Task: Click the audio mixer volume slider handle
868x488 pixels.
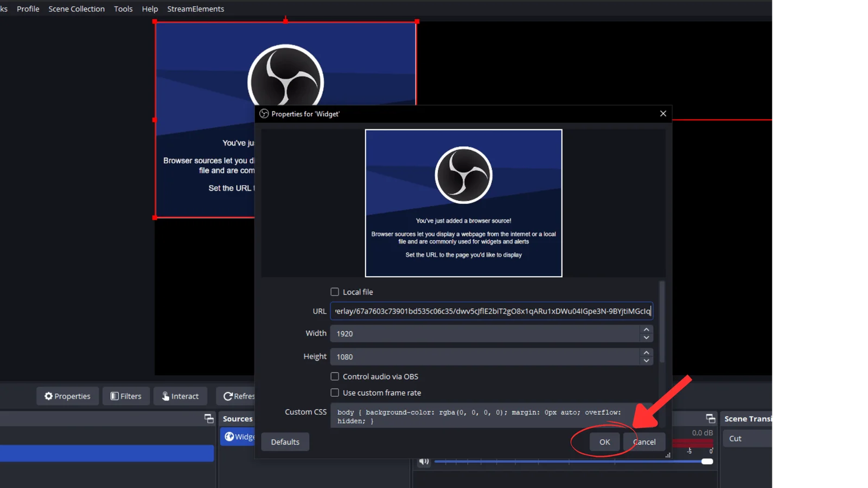Action: pos(707,461)
